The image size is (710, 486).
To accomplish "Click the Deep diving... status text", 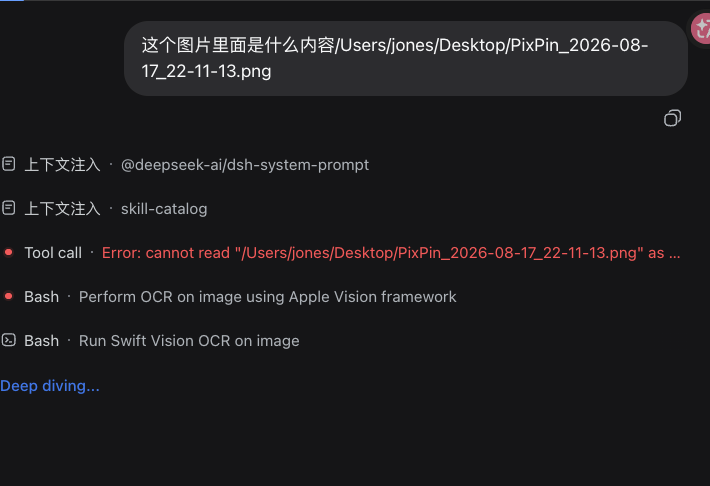I will (50, 386).
